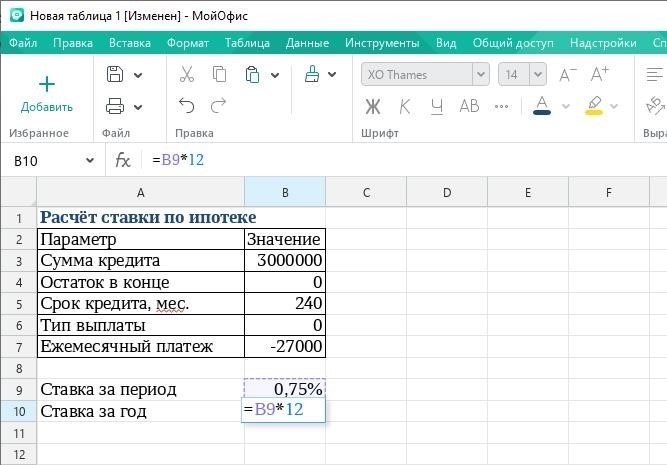Screen dimensions: 667x465
Task: Toggle italic К formatting
Action: pos(405,106)
